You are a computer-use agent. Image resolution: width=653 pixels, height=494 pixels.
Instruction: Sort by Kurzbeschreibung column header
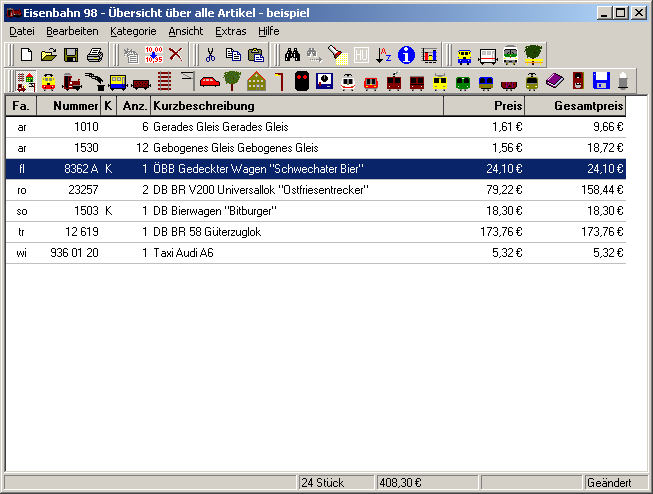[x=296, y=106]
